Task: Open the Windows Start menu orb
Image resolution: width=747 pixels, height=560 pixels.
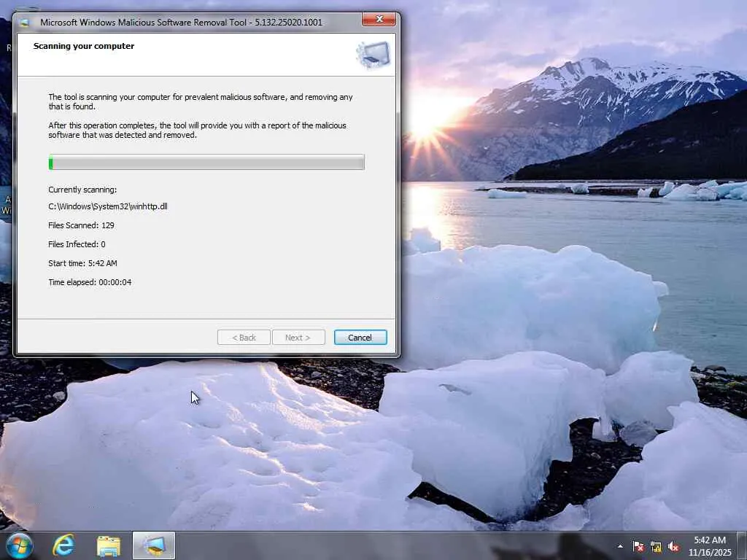Action: (19, 545)
